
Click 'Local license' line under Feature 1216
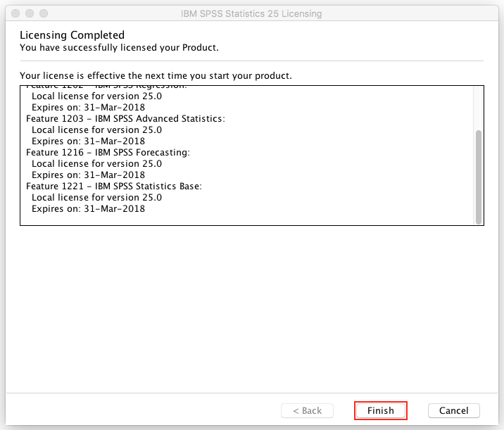click(96, 163)
